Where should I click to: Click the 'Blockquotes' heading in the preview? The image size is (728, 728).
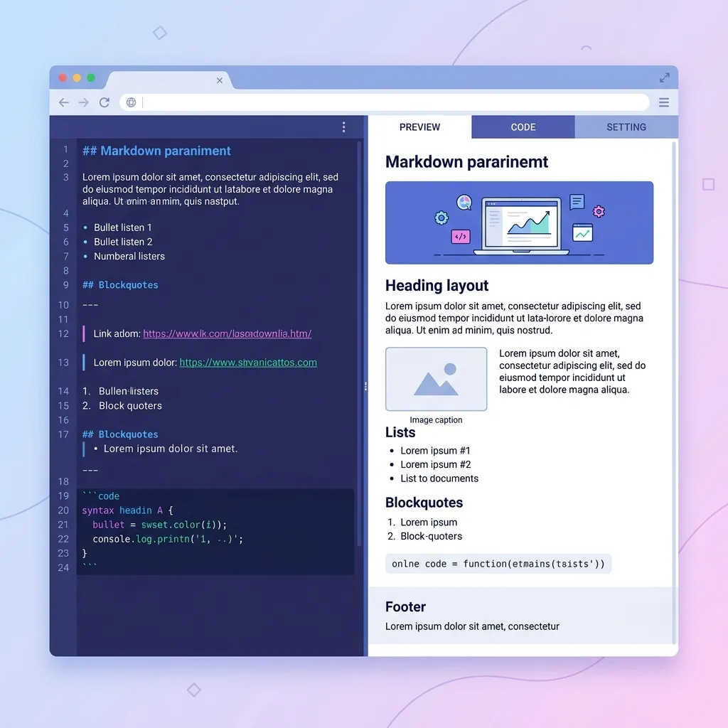pyautogui.click(x=424, y=503)
